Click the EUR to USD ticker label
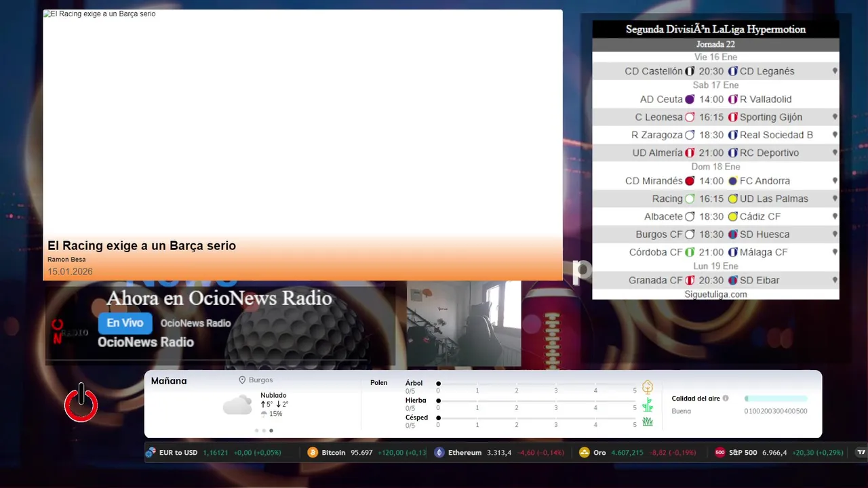Screen dimensions: 868x488 (x=178, y=453)
